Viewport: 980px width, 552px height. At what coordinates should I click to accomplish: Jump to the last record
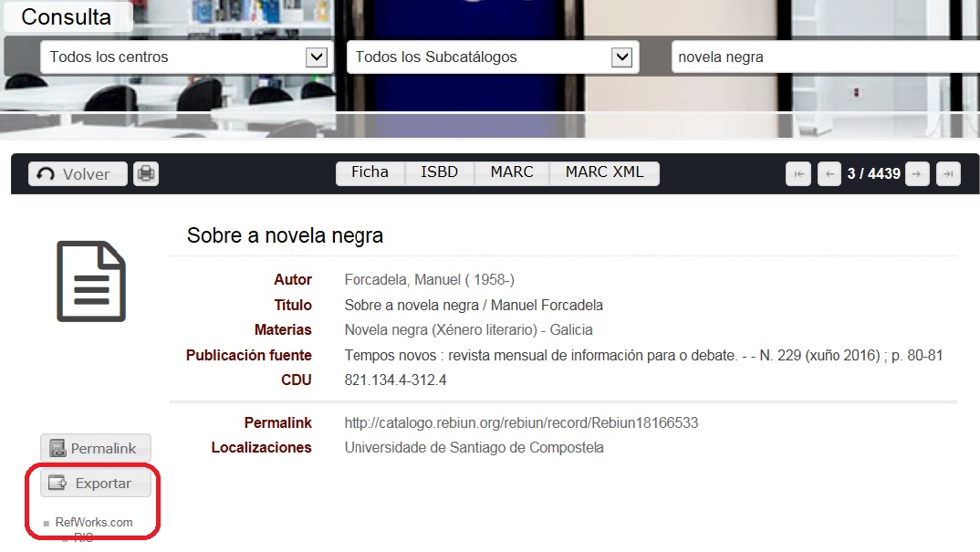click(x=948, y=174)
